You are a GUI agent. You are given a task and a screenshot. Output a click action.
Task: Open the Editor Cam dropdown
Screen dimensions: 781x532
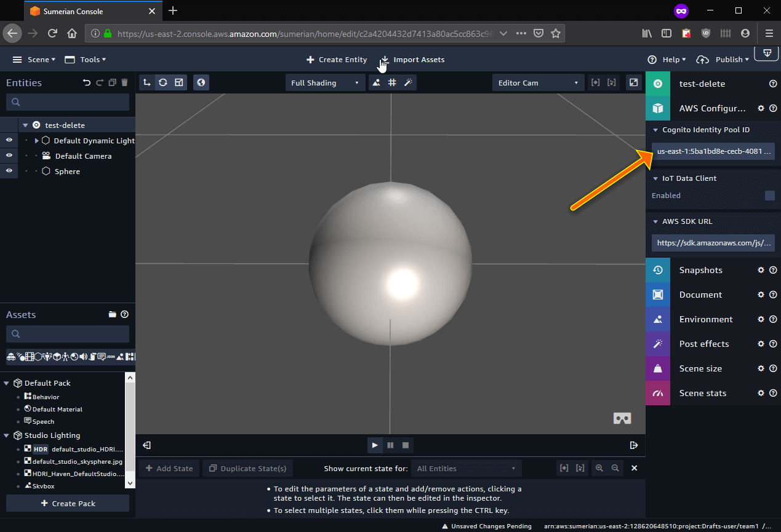coord(539,82)
